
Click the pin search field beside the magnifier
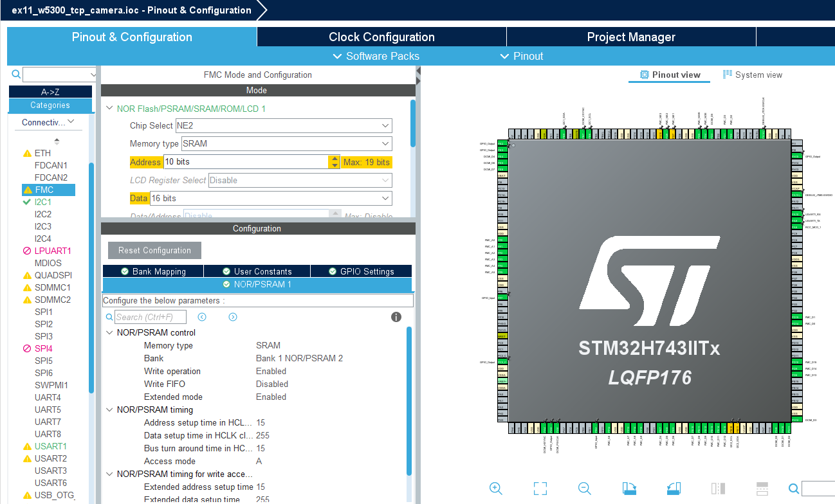click(x=818, y=489)
